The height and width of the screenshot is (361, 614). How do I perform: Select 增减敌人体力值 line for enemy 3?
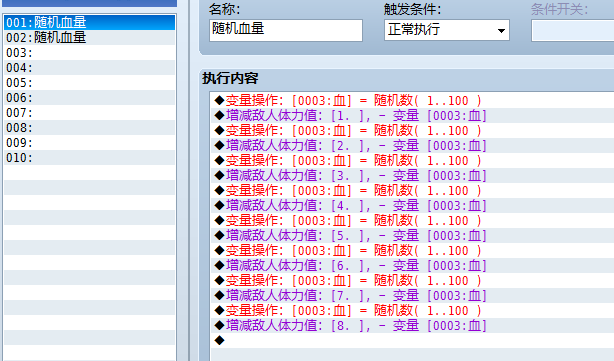tap(413, 175)
